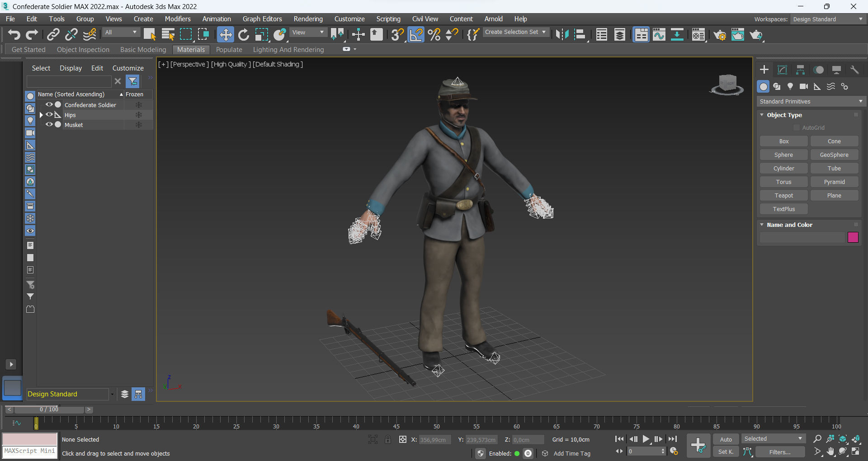Open the Hierarchy panel tab

click(x=800, y=70)
